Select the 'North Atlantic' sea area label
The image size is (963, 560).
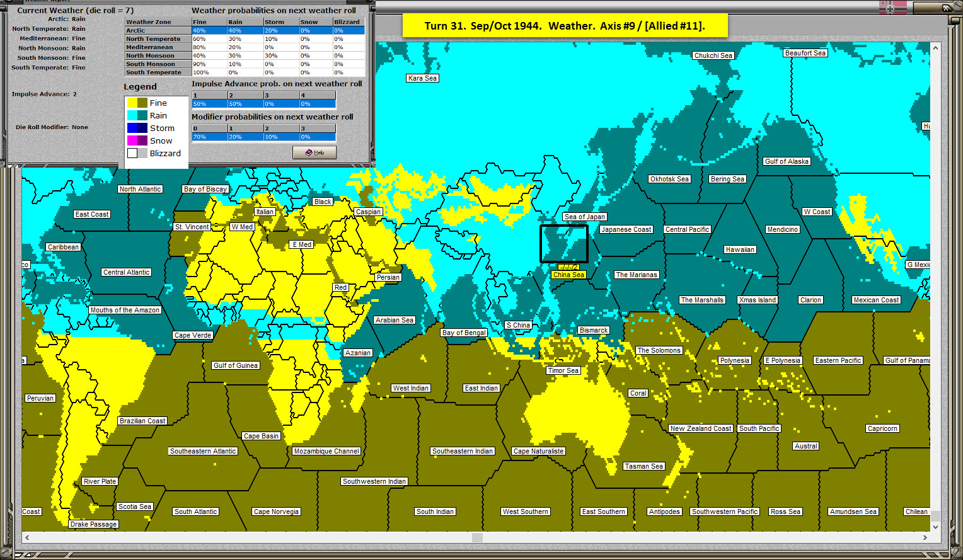click(141, 189)
